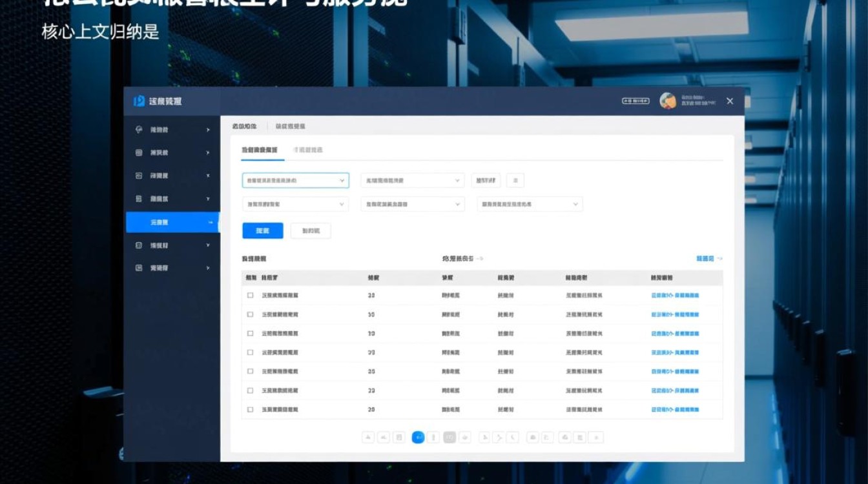Screen dimensions: 868x484
Task: Click last sidebar menu item icon
Action: point(139,268)
